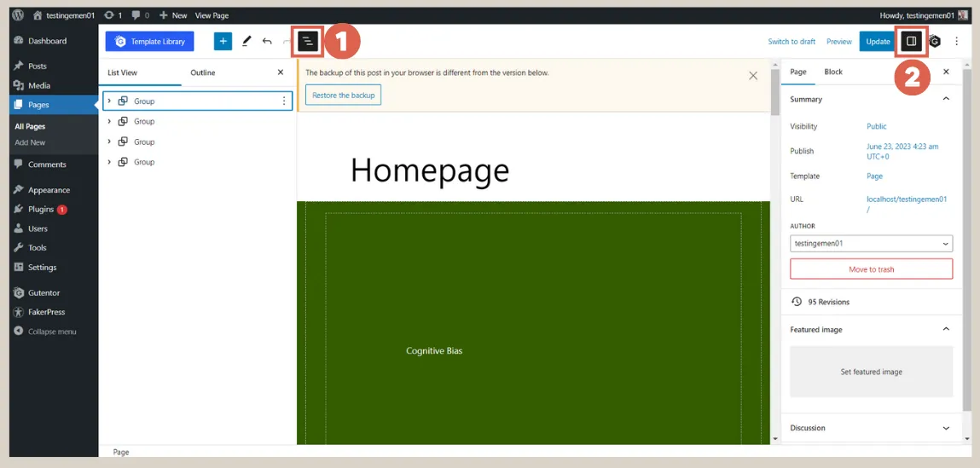Click Move to trash

871,269
